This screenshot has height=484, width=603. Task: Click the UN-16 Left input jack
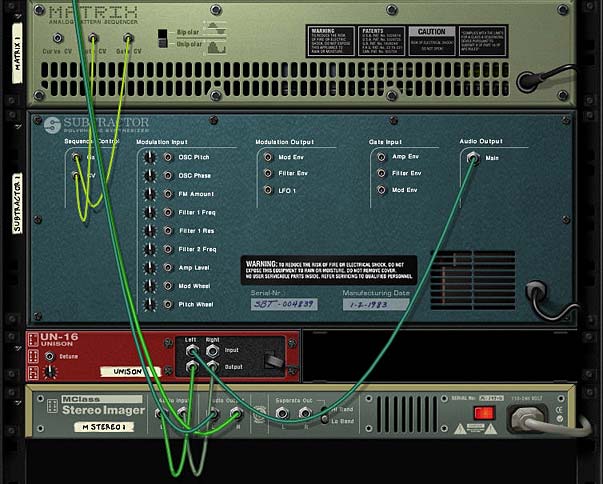click(x=192, y=351)
